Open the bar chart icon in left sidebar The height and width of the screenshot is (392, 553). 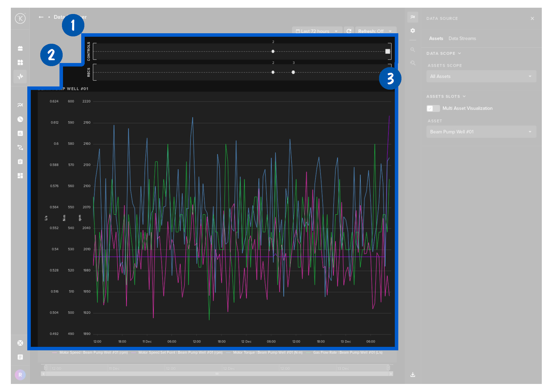click(x=20, y=133)
